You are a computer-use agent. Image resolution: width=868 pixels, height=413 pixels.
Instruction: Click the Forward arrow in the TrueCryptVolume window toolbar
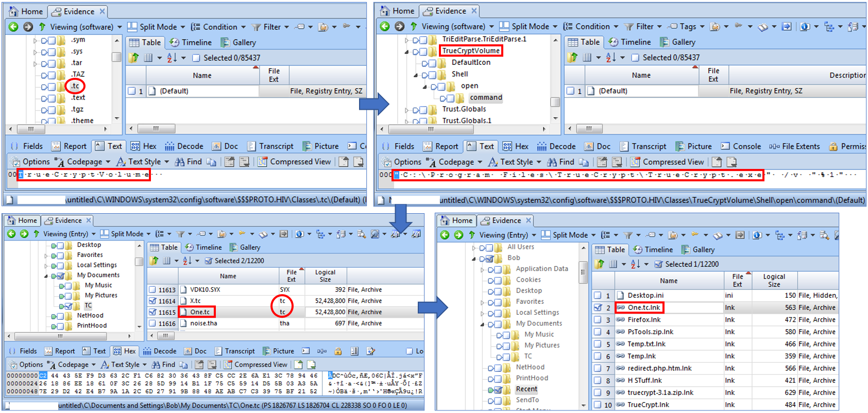(x=399, y=26)
